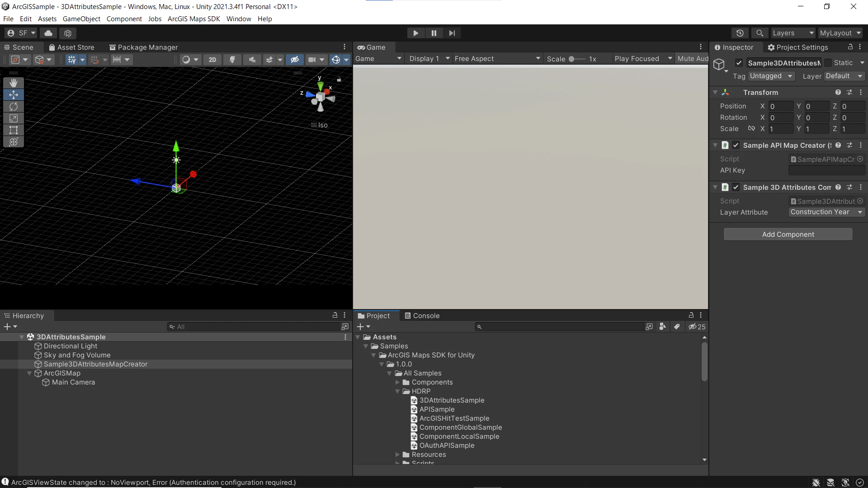The height and width of the screenshot is (488, 868).
Task: Select the Hand tool in Scene view
Action: [14, 83]
